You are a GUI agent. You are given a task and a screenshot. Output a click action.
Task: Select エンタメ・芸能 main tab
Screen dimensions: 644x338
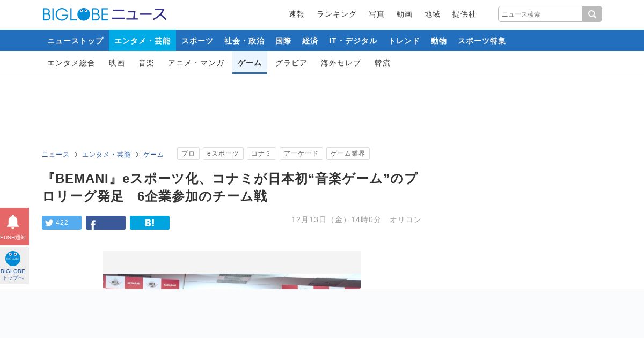click(x=142, y=40)
